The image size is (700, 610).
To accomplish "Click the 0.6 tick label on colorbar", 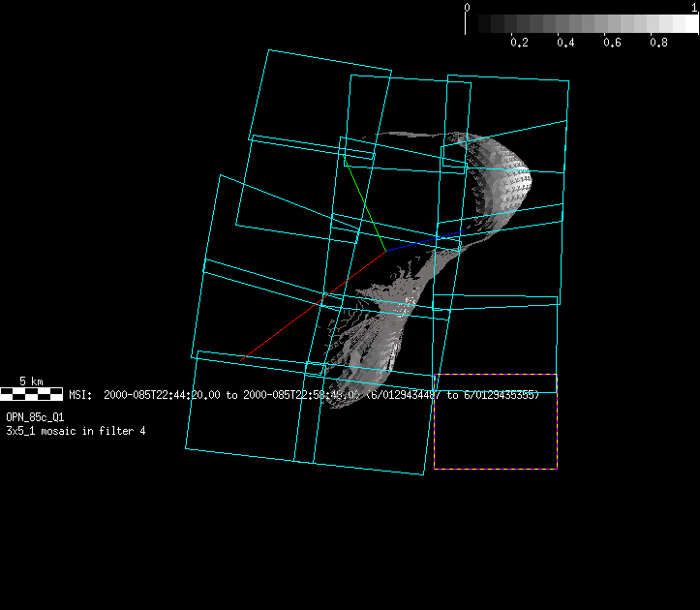I will (x=613, y=43).
